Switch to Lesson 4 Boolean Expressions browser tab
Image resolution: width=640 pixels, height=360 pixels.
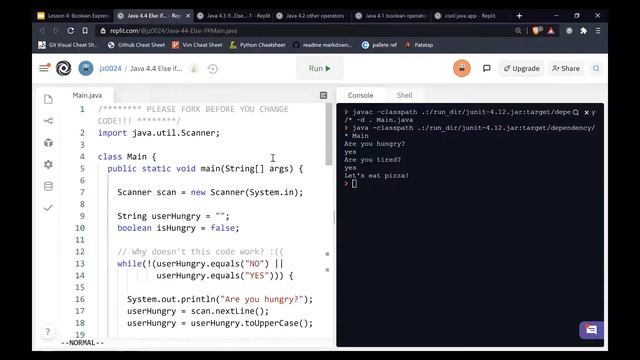coord(73,16)
